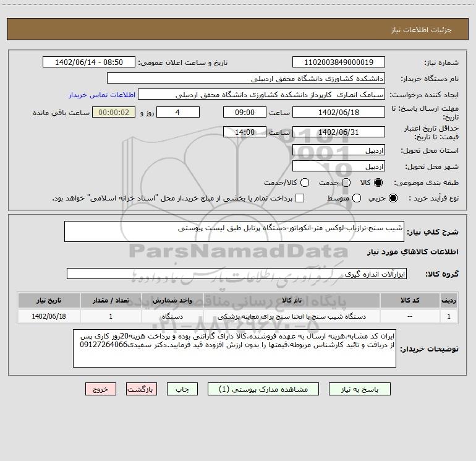Select the کالا/خدمت radio button
The height and width of the screenshot is (461, 476).
tap(305, 183)
